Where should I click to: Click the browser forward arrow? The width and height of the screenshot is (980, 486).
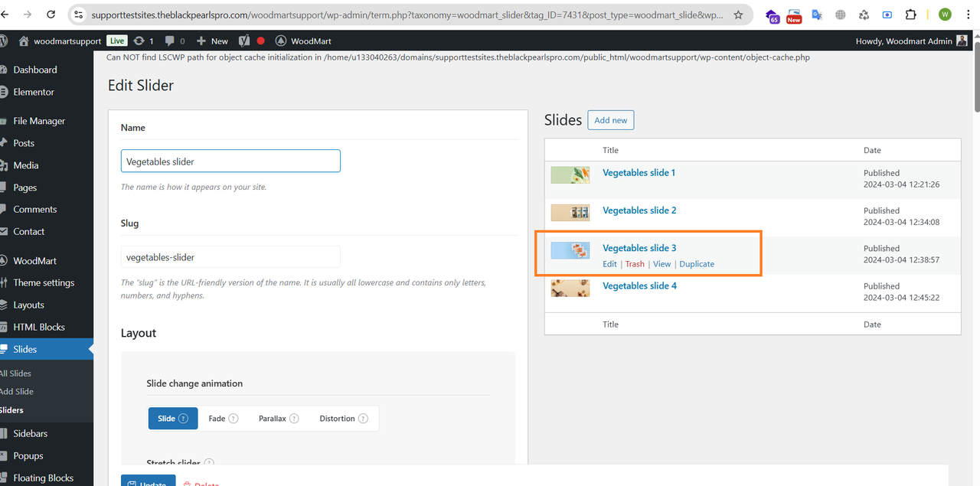coord(28,15)
